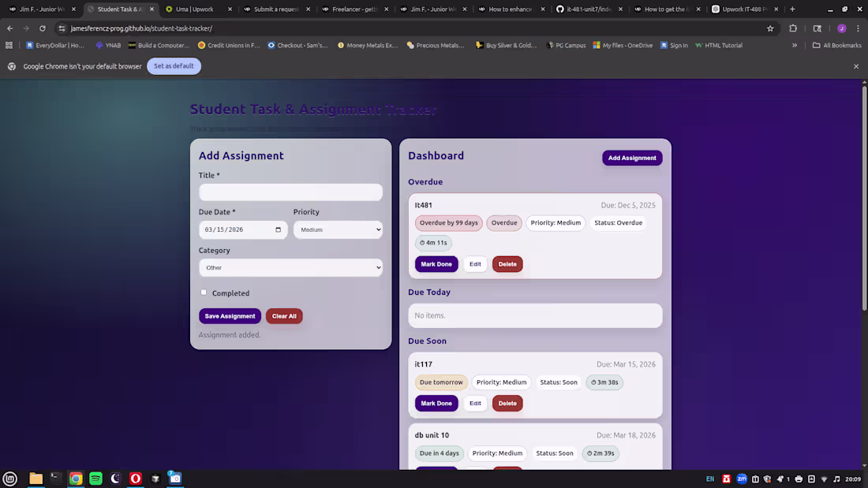Viewport: 868px width, 488px height.
Task: Open the Due Date calendar picker icon
Action: [x=278, y=229]
